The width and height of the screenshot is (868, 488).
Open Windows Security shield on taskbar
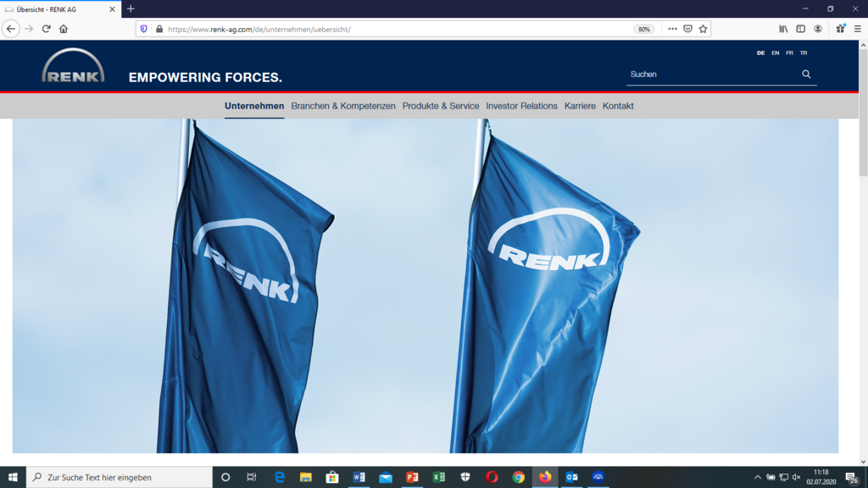pos(465,477)
